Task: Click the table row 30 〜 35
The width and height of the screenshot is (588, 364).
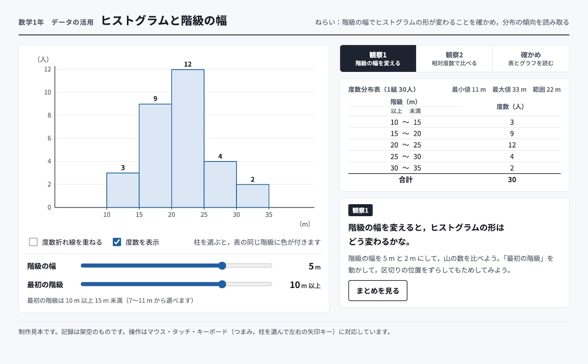Action: 454,168
